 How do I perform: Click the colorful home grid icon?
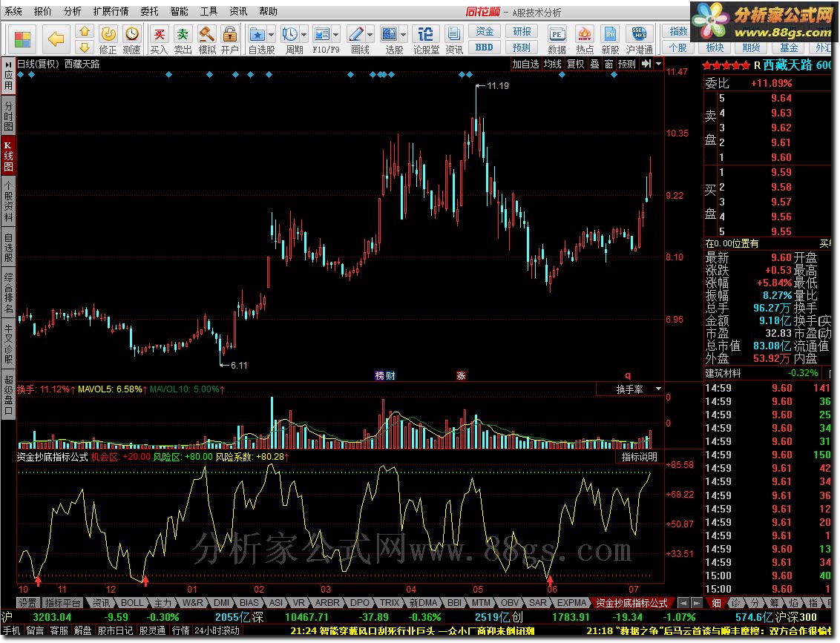(x=23, y=39)
